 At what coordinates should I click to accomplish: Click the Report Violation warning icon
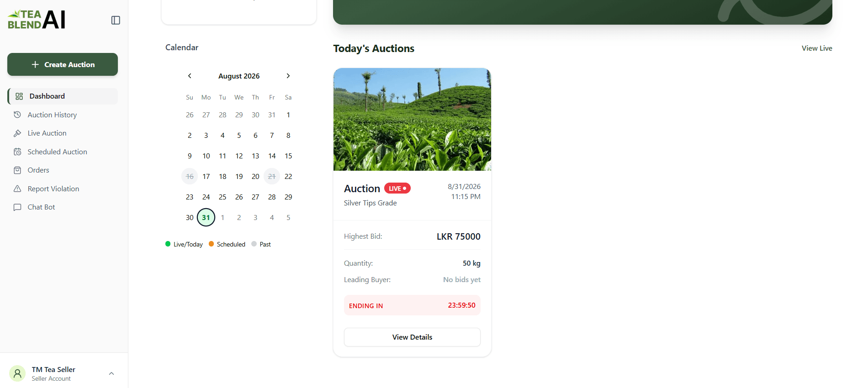tap(17, 189)
